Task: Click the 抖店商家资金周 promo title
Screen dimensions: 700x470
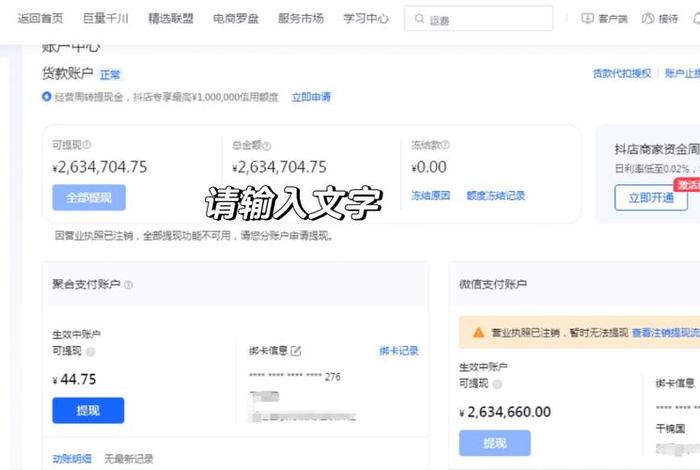Action: point(657,150)
